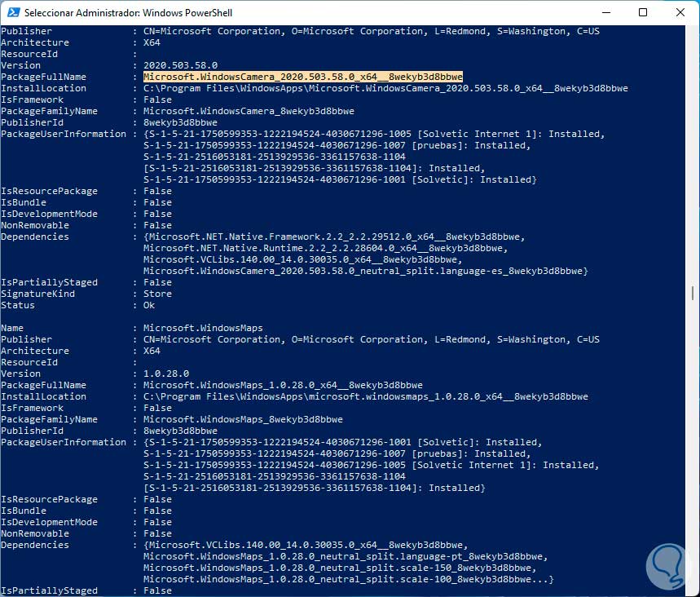
Task: Click Microsoft.WindowsMaps_8wekyb3d8bbwe family name
Action: [243, 419]
